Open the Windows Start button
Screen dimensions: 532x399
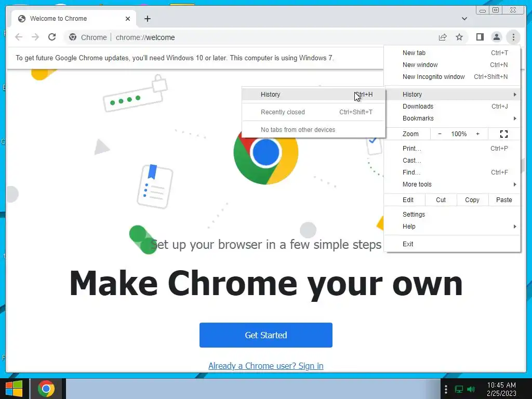click(x=14, y=389)
